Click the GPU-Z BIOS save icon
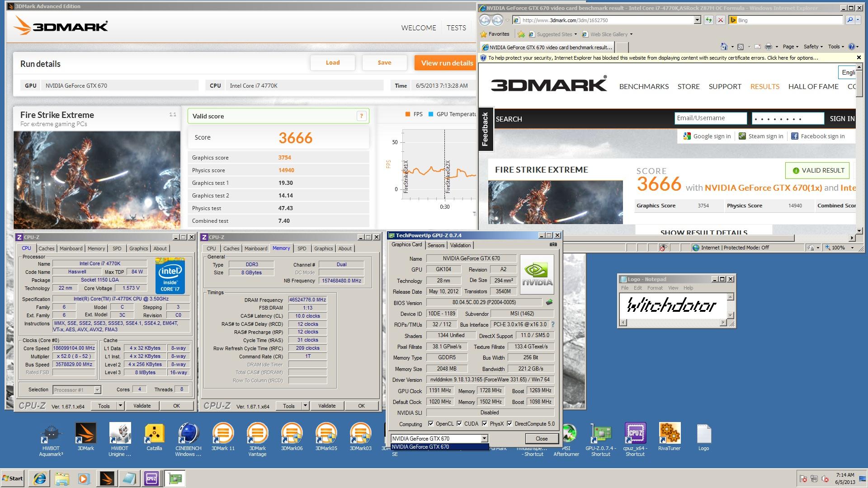Image resolution: width=868 pixels, height=488 pixels. pos(549,302)
